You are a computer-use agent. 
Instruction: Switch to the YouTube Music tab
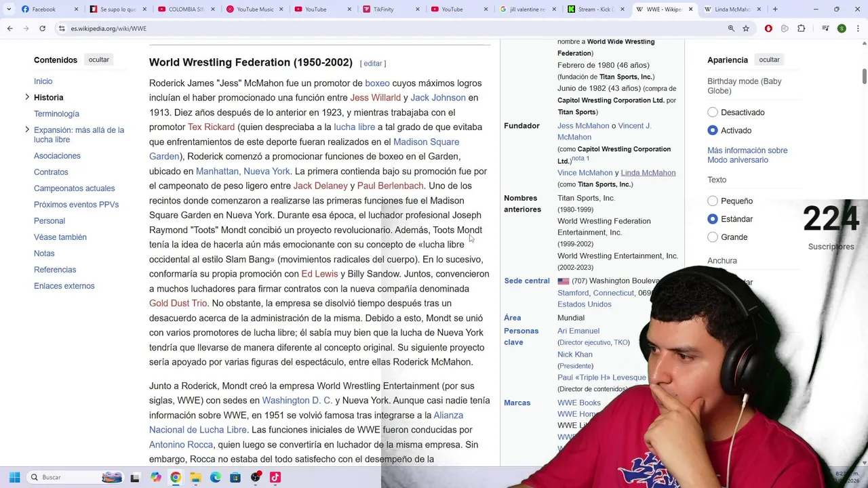coord(254,9)
